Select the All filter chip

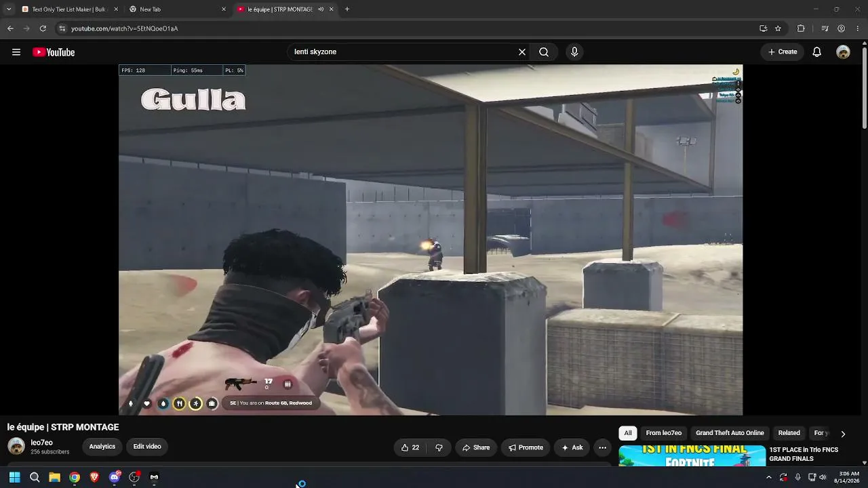click(x=628, y=433)
